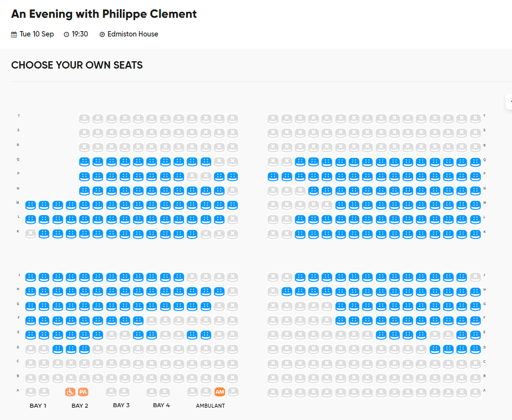
Task: Pick rightmost seat in right-block row E
Action: click(475, 335)
